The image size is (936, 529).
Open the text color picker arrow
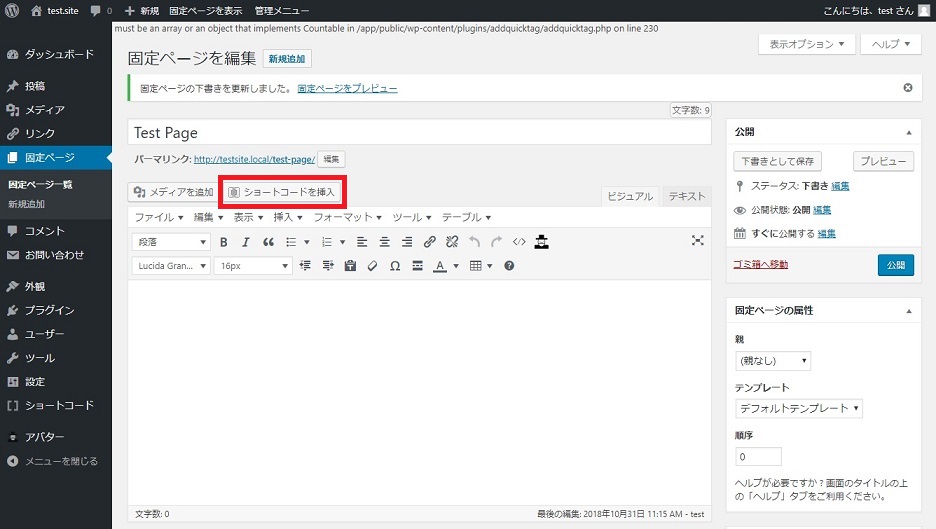pyautogui.click(x=456, y=266)
